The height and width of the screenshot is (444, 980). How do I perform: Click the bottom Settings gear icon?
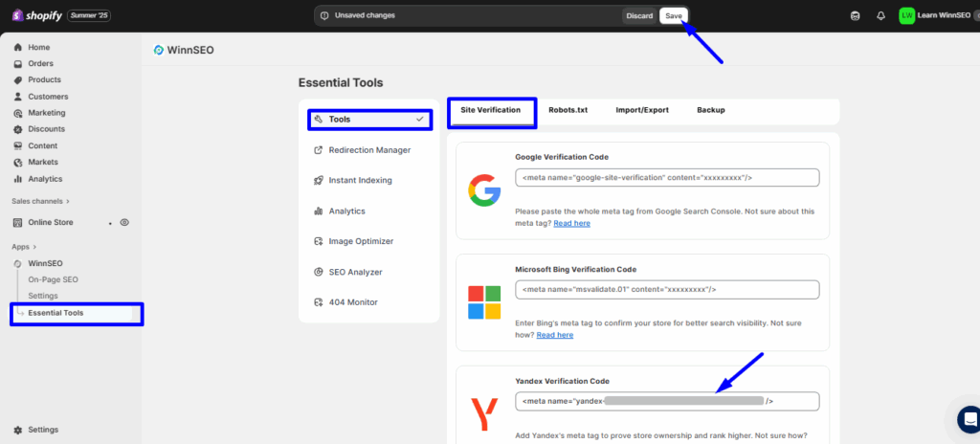pyautogui.click(x=17, y=430)
